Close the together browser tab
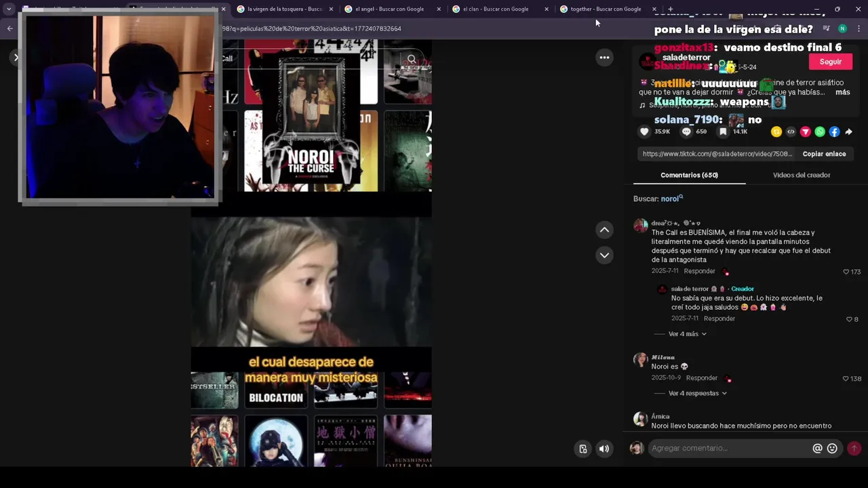Image resolution: width=868 pixels, height=488 pixels. (x=654, y=9)
